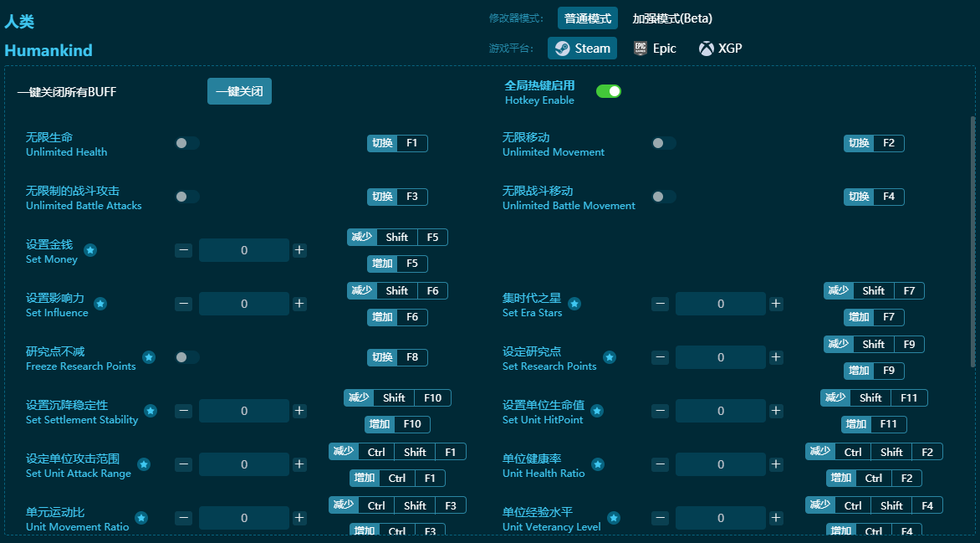Click the 切换 F1 hotkey button
The image size is (980, 543).
click(397, 143)
